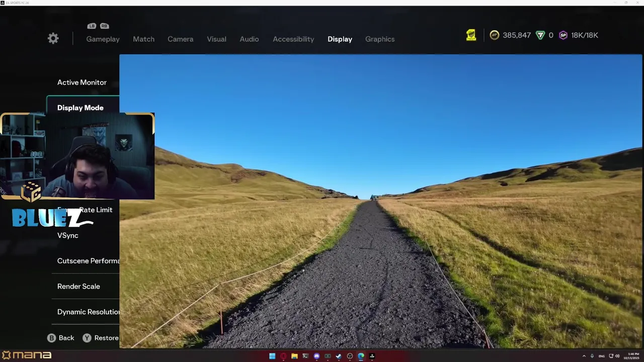Click the UT coins icon

pyautogui.click(x=494, y=35)
